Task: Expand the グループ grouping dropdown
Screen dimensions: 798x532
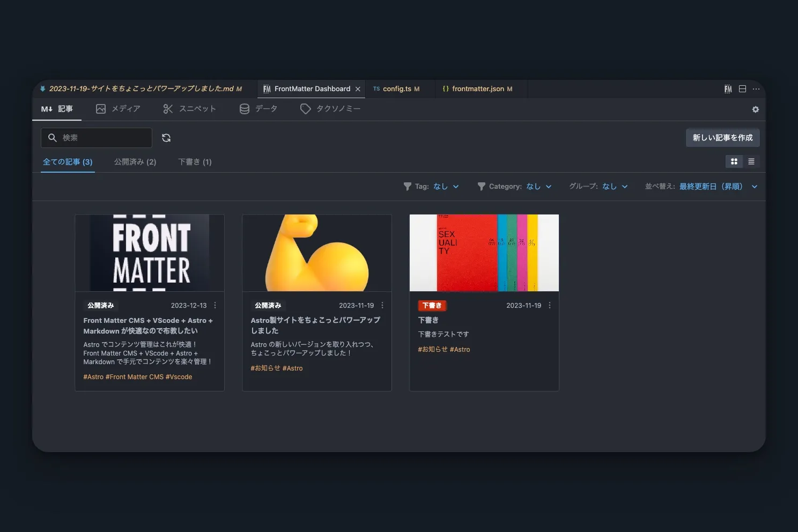Action: 615,186
